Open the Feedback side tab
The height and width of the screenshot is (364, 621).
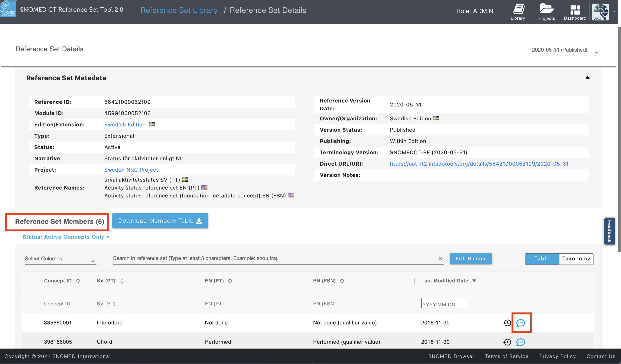click(x=609, y=231)
